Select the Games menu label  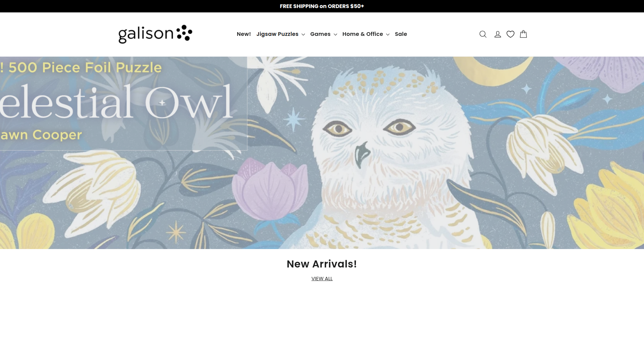(320, 34)
